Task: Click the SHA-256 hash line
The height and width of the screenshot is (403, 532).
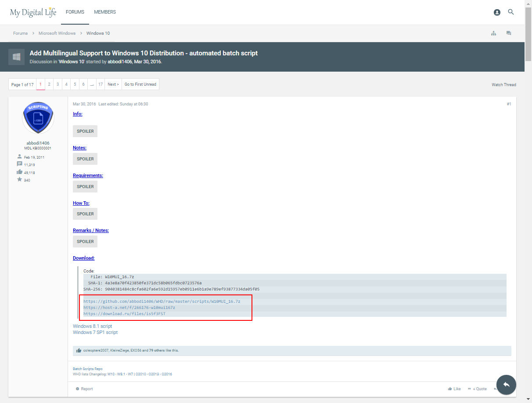Action: tap(171, 289)
